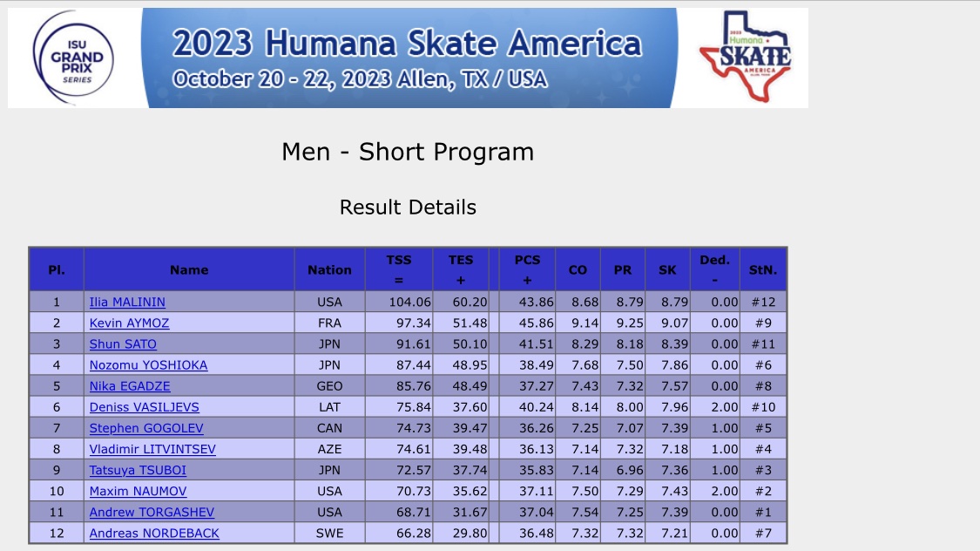Follow the Maxim NAUMOV link
The height and width of the screenshot is (551, 980).
point(139,492)
